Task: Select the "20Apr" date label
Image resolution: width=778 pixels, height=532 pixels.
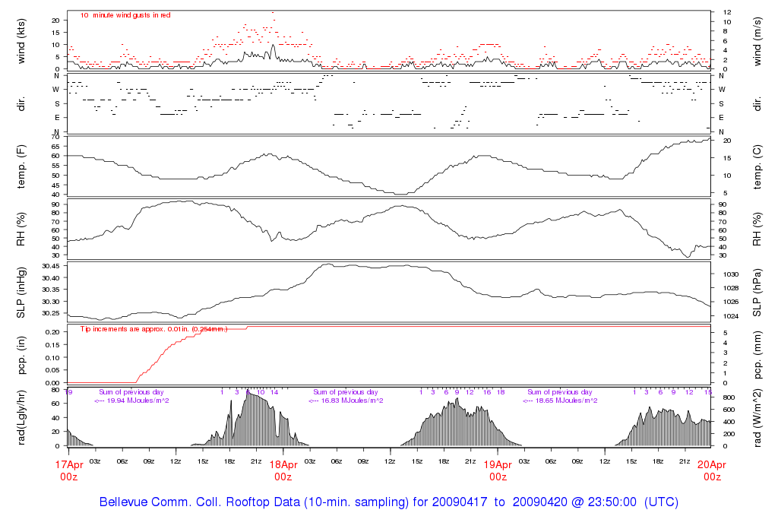Action: click(712, 465)
